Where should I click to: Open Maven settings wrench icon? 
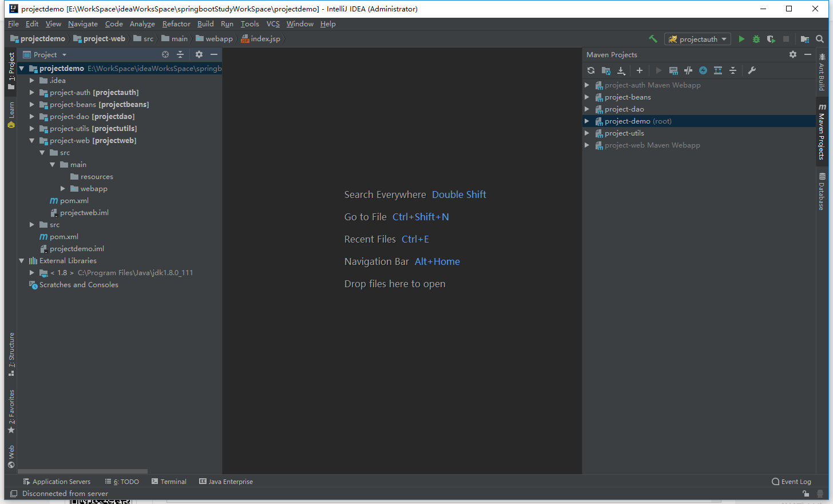pos(752,70)
